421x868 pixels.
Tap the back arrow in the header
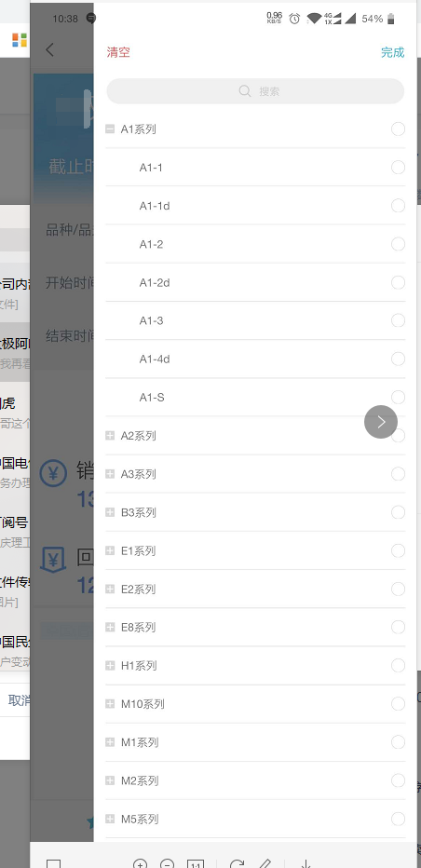point(50,49)
